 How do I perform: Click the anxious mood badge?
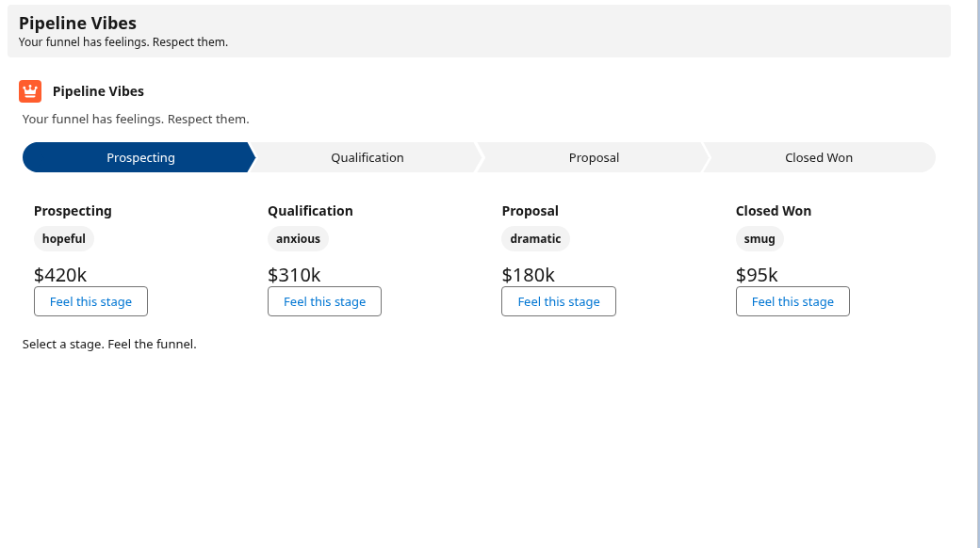coord(298,239)
